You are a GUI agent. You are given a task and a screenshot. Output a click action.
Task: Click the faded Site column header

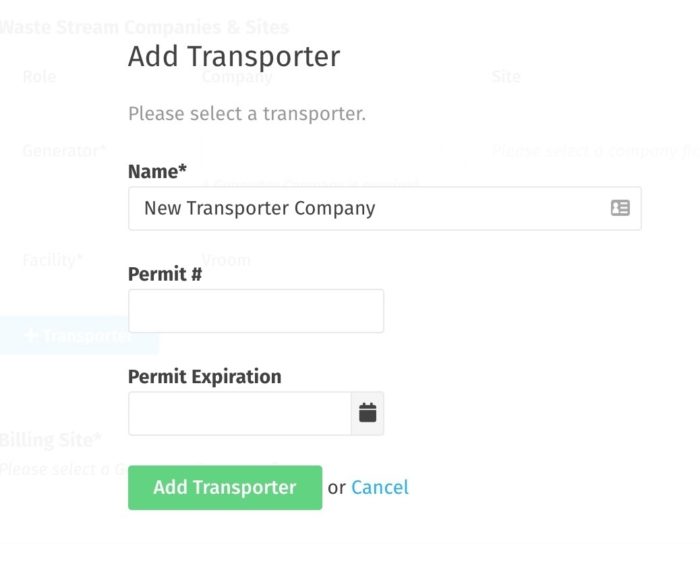[506, 77]
